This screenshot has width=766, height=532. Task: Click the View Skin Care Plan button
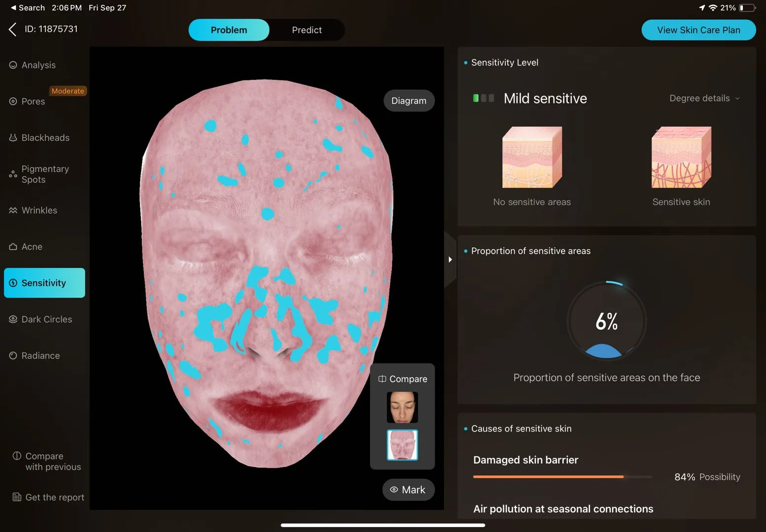698,30
